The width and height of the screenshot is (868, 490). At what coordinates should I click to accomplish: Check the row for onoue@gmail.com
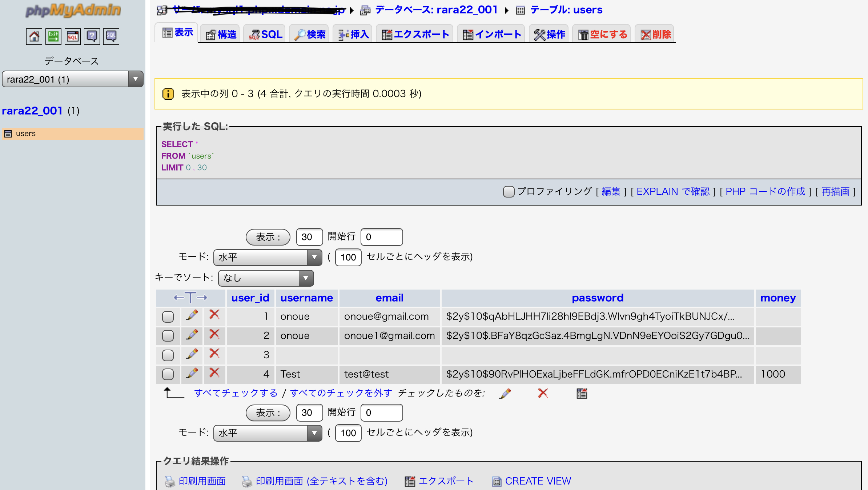tap(168, 316)
